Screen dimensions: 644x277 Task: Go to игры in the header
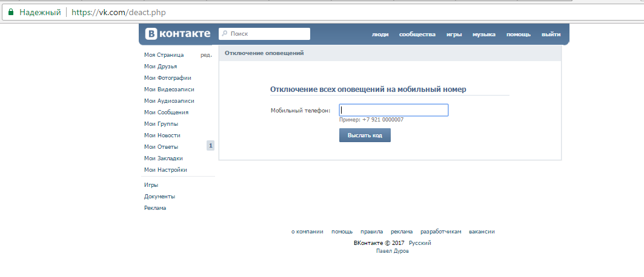tap(454, 34)
